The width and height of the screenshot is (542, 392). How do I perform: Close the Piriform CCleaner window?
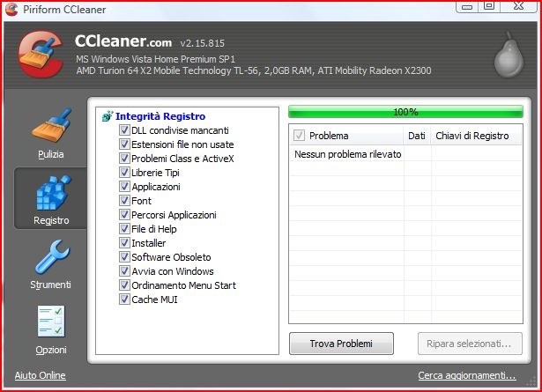[518, 6]
